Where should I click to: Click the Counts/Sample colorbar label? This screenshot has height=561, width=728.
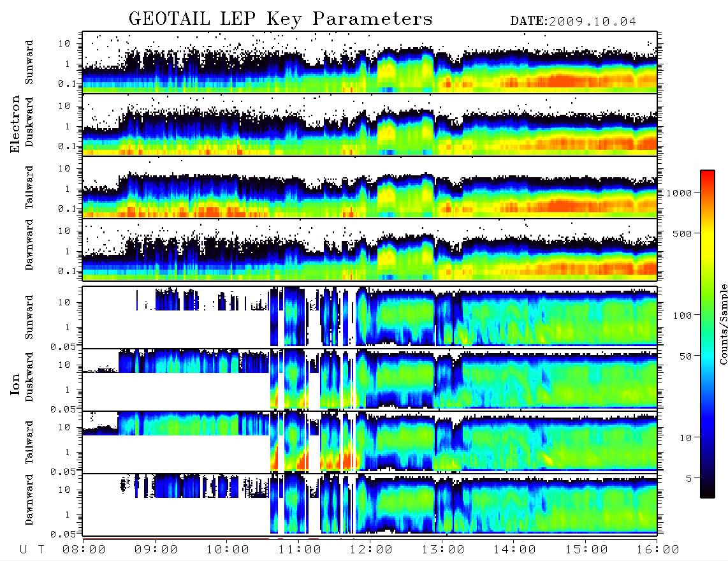(723, 324)
